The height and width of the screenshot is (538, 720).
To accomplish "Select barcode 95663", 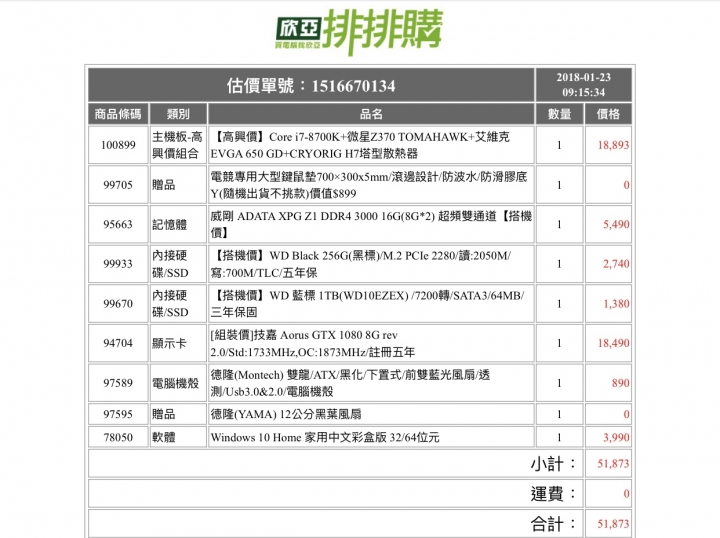I will pos(118,224).
